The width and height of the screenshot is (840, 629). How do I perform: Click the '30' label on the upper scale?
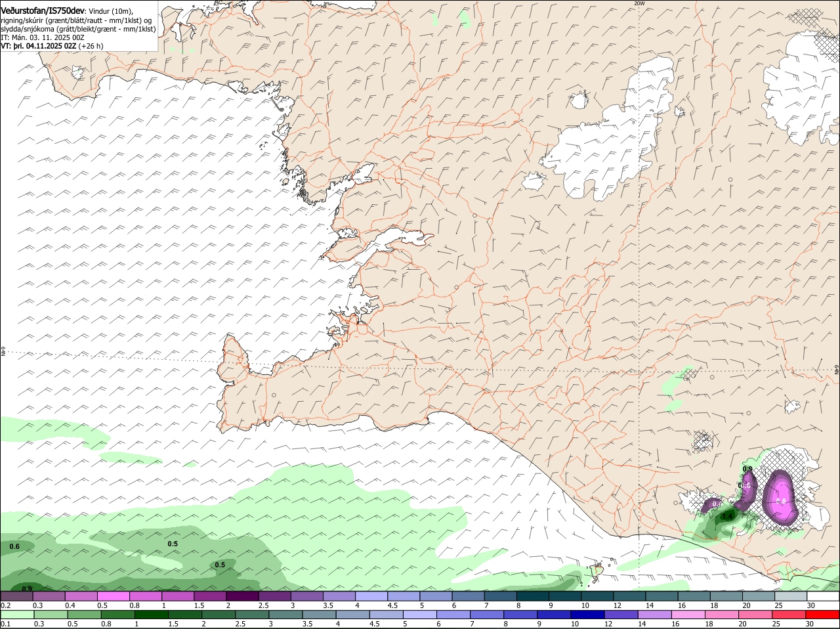tap(811, 605)
